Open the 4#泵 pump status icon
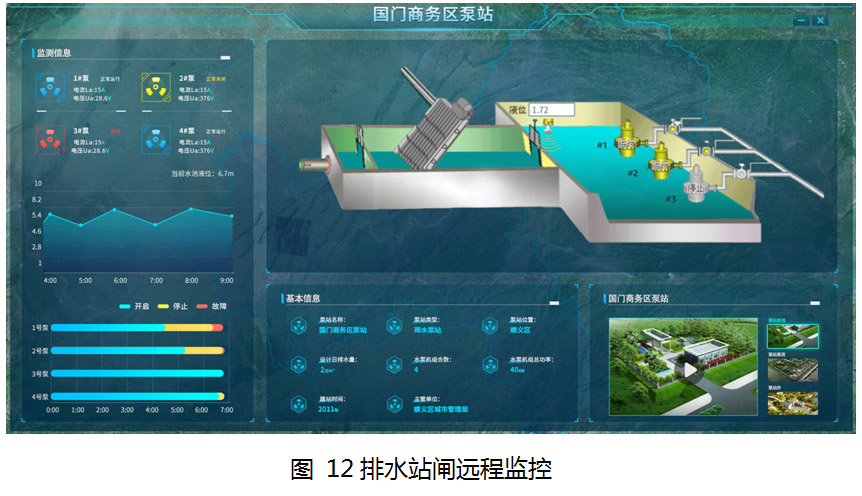The height and width of the screenshot is (496, 862). pyautogui.click(x=155, y=141)
